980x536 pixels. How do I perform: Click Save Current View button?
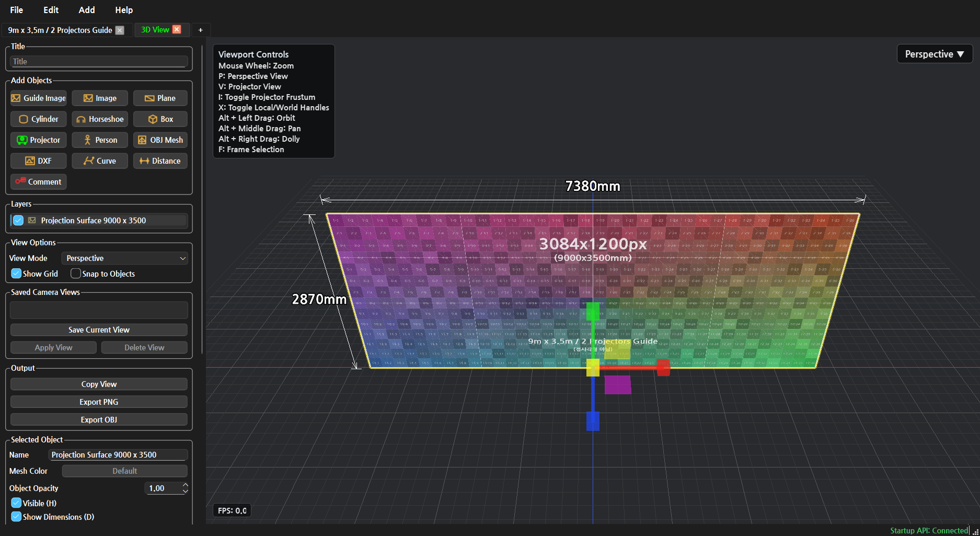click(x=99, y=330)
